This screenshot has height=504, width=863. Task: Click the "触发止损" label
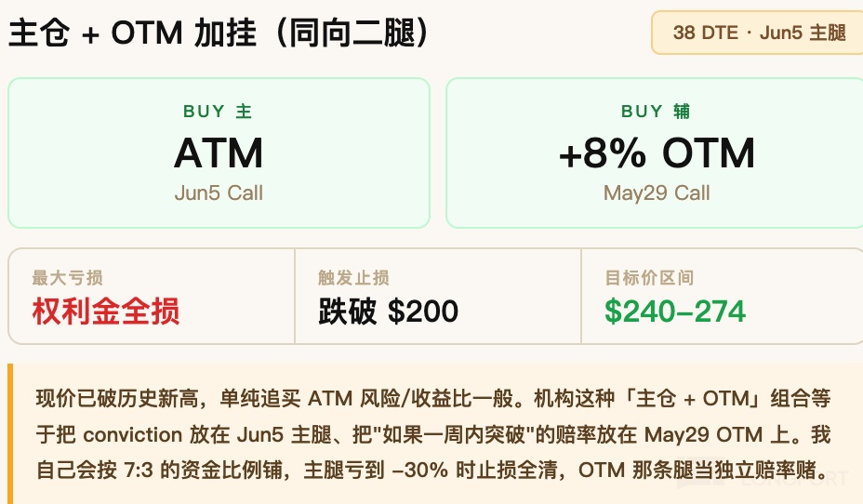tap(353, 278)
